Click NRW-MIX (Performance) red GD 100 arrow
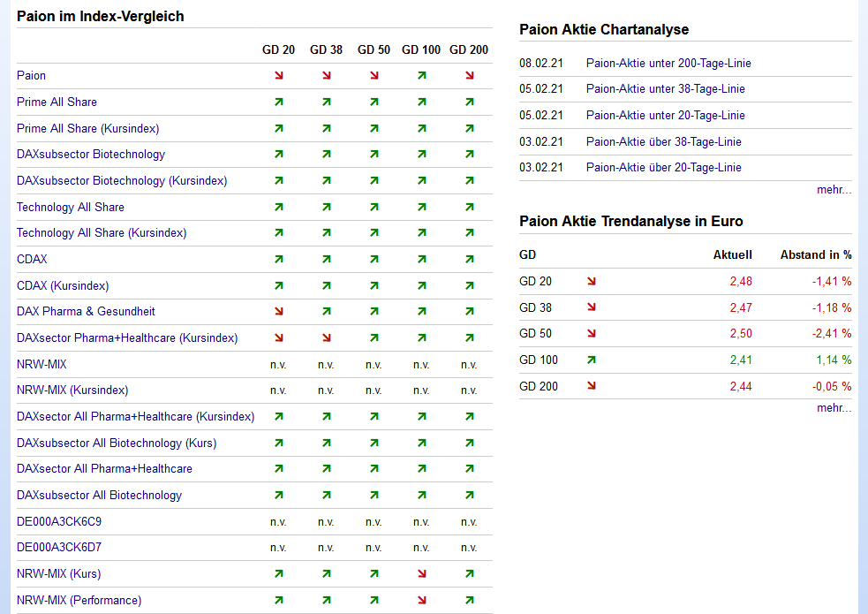868x614 pixels. 421,601
